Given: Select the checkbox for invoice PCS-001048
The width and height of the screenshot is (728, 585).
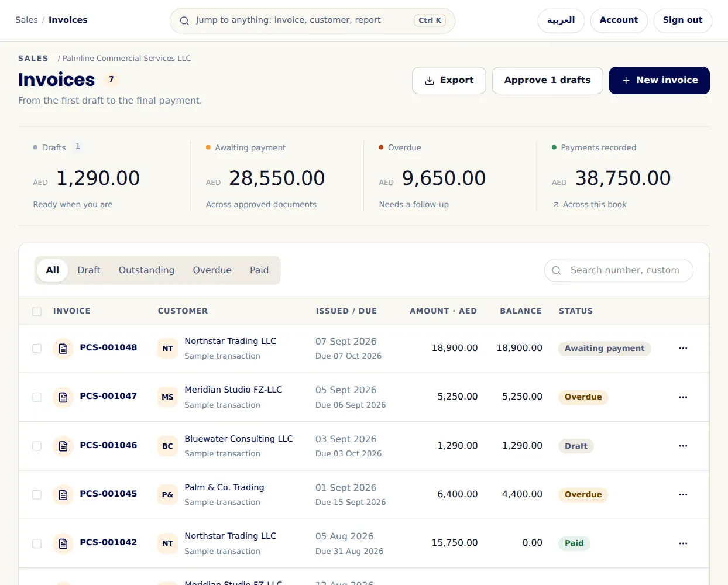Looking at the screenshot, I should [x=37, y=349].
